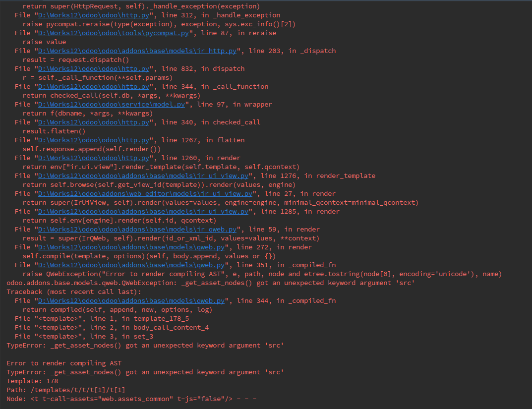This screenshot has height=409, width=532.
Task: Open base ir_ui_view.py link at line 1285
Action: point(143,212)
